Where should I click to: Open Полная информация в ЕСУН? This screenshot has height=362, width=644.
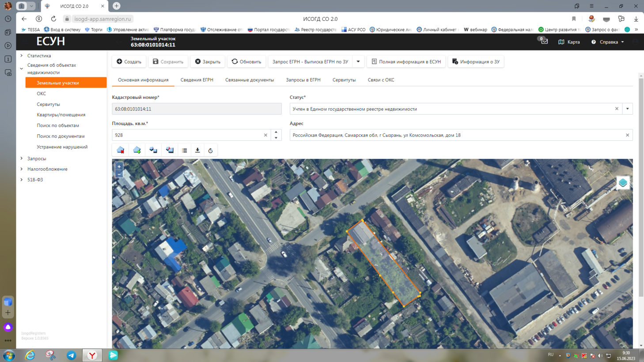tap(406, 62)
